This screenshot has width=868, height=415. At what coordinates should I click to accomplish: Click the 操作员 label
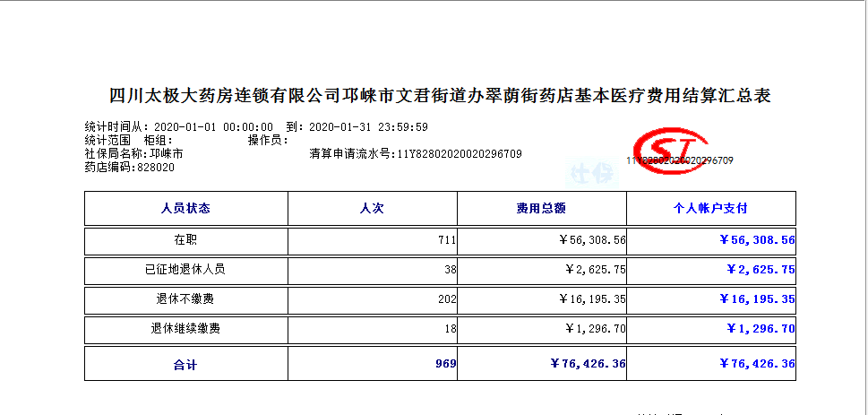pos(268,140)
